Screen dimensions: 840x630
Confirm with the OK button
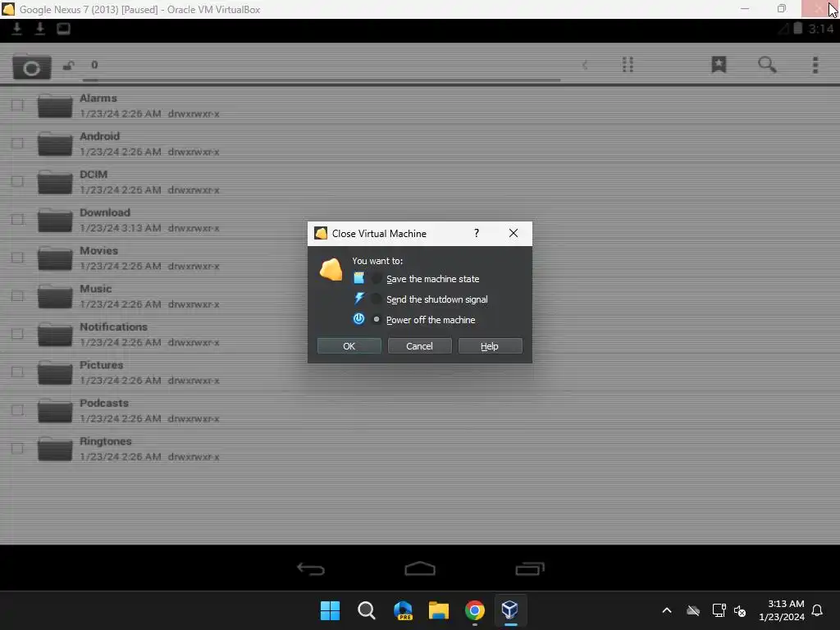click(349, 346)
